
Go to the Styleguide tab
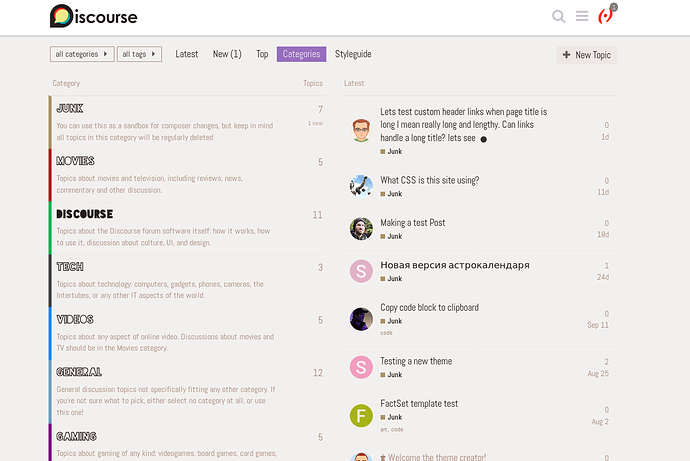pyautogui.click(x=353, y=54)
